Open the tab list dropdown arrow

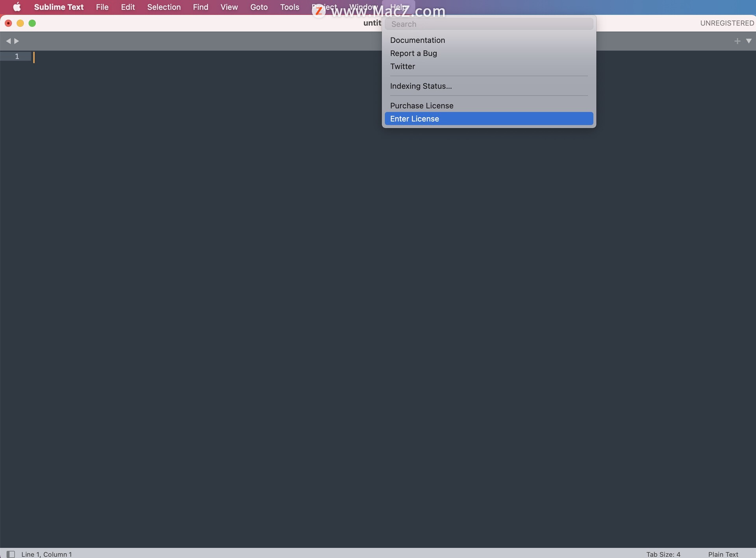(749, 41)
